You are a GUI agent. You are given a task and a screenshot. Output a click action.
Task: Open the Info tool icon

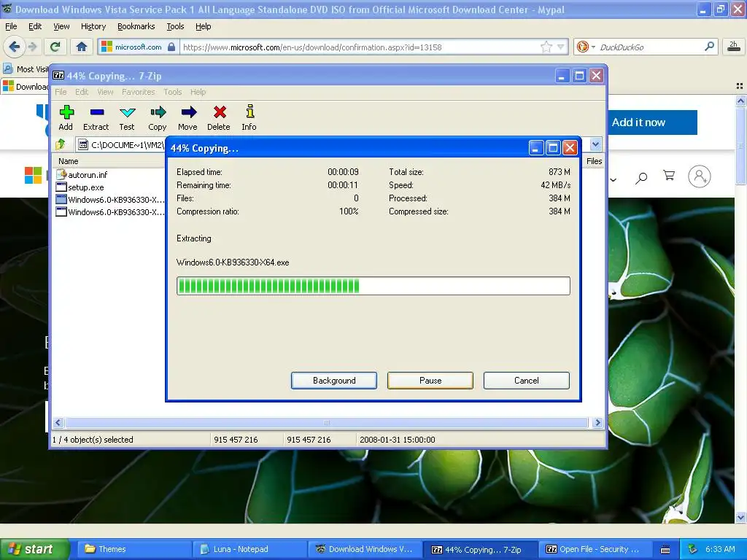click(x=249, y=117)
